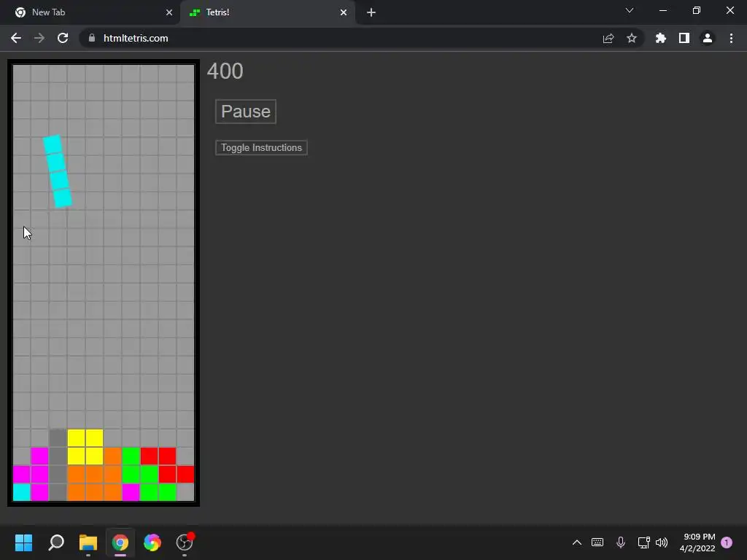Open Chrome extensions puzzle icon
This screenshot has height=560, width=747.
tap(661, 38)
